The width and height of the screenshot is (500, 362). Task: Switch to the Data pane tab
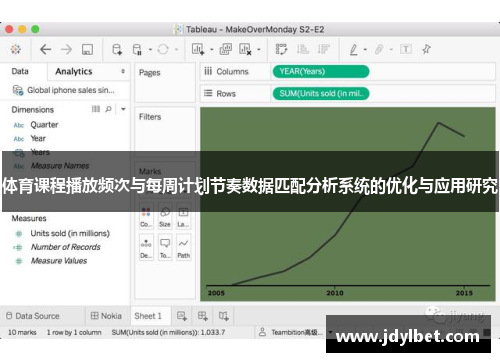pyautogui.click(x=20, y=71)
